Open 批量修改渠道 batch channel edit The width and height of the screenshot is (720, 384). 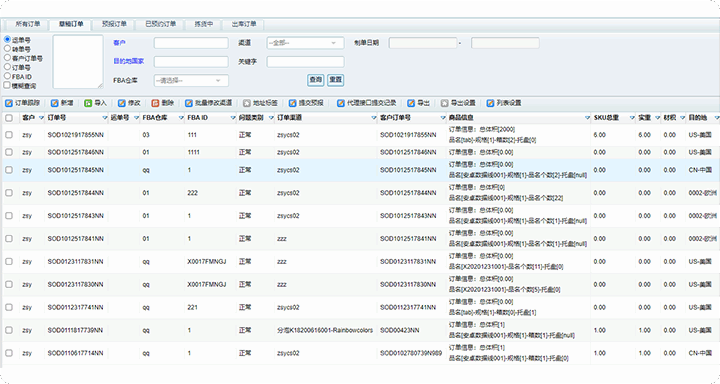coord(208,103)
